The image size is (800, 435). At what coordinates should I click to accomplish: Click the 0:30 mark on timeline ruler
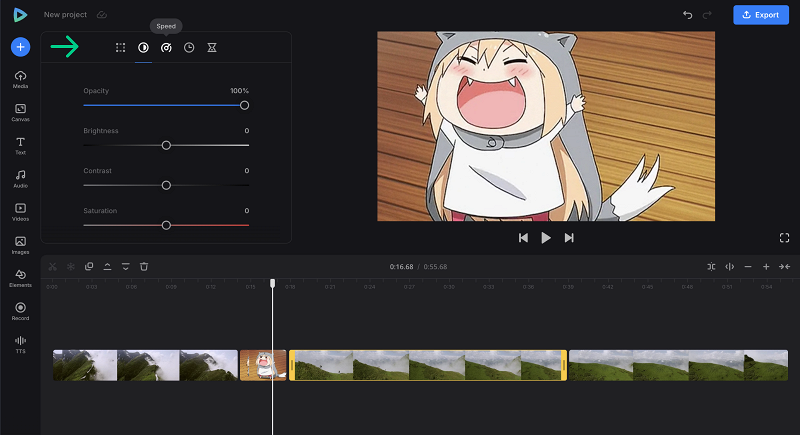pos(449,287)
